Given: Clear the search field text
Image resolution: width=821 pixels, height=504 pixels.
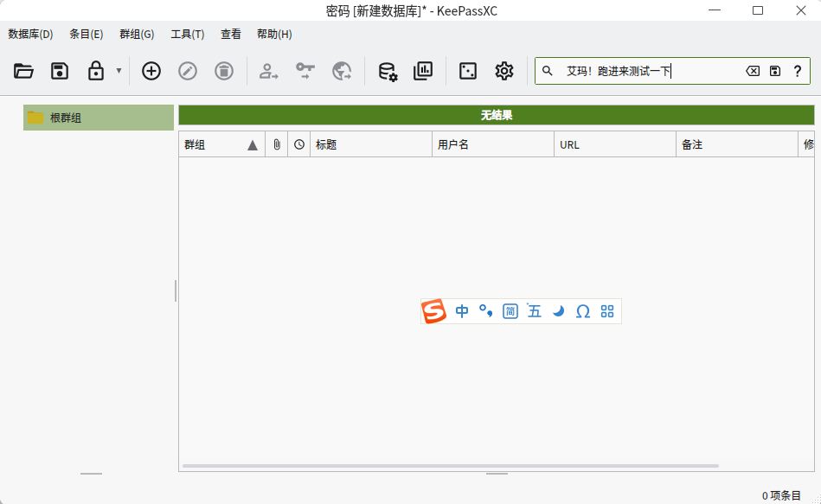Looking at the screenshot, I should [753, 71].
